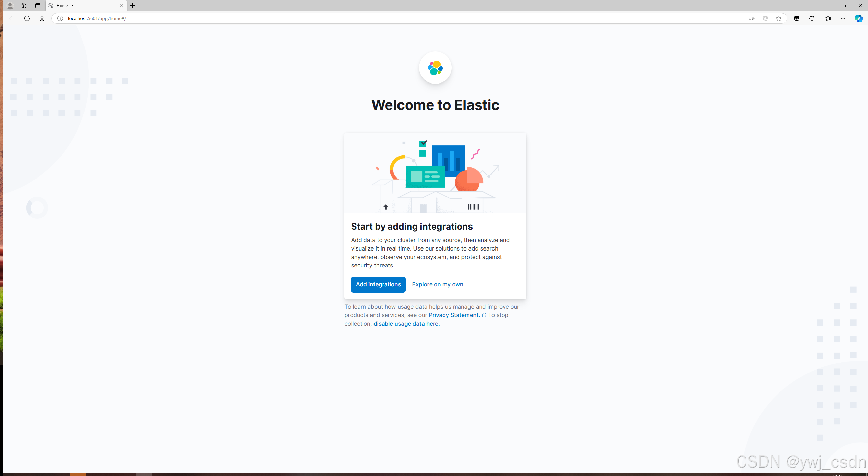Open the browser profile icon
Viewport: 868px width, 476px height.
point(10,6)
